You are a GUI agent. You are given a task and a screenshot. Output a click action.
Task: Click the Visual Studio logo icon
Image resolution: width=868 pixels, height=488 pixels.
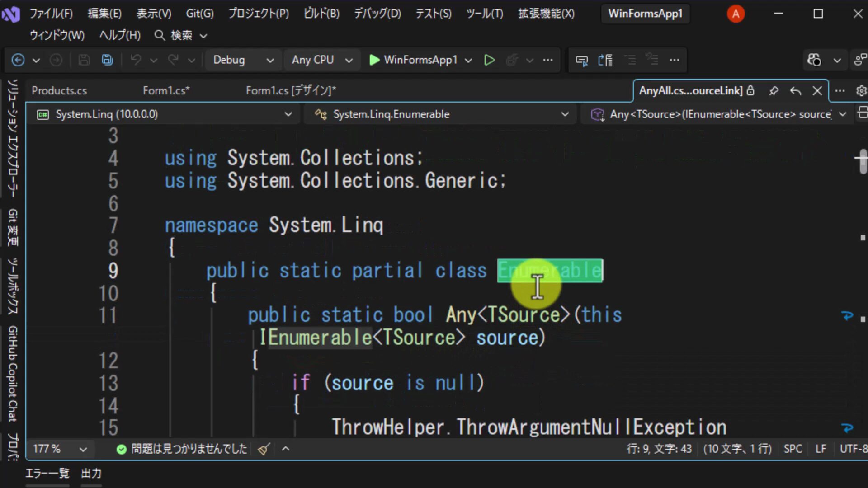coord(11,14)
